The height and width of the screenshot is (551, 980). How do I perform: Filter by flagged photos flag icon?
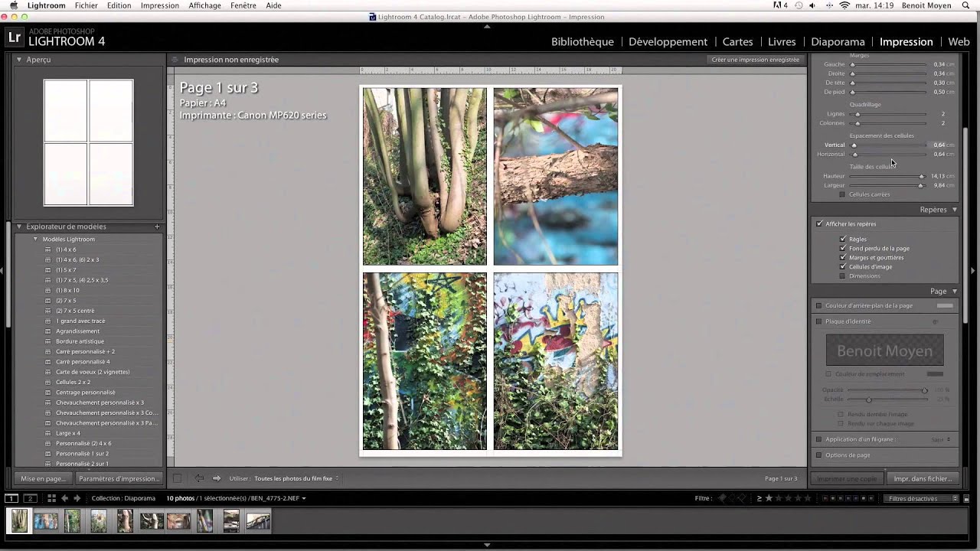click(x=722, y=498)
